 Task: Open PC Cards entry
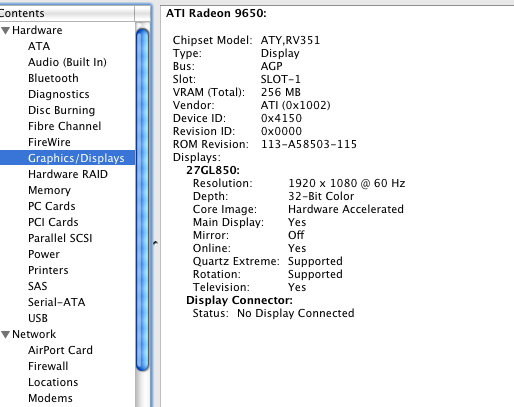click(x=52, y=206)
